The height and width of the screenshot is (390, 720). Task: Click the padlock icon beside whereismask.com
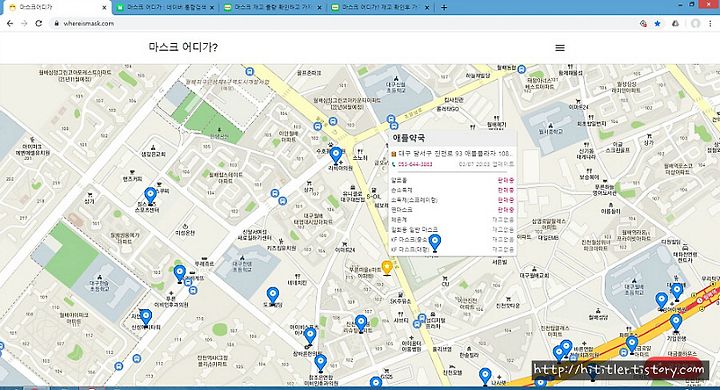pyautogui.click(x=56, y=23)
